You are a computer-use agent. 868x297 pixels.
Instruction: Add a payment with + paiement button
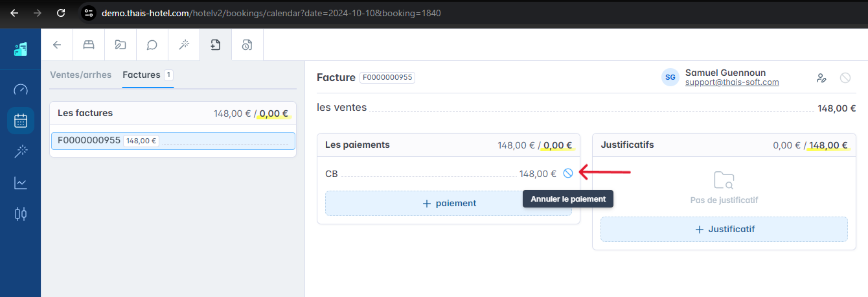tap(448, 203)
